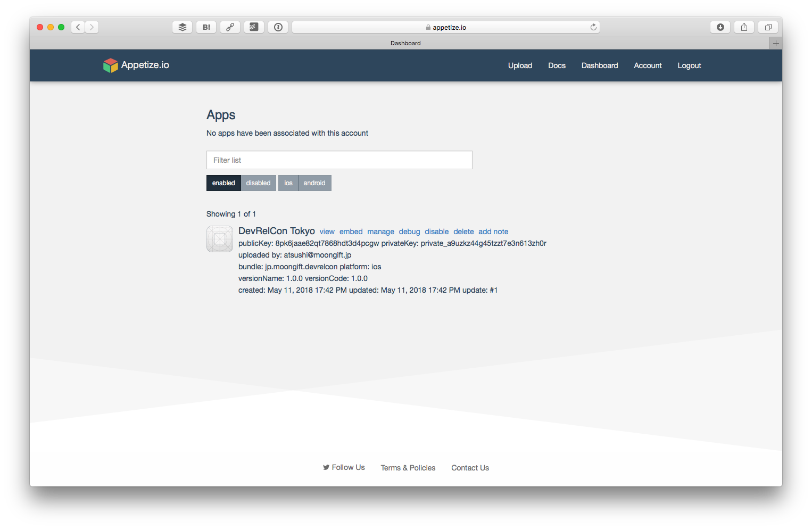Click disable for DevRelCon Tokyo
Image resolution: width=812 pixels, height=529 pixels.
pyautogui.click(x=436, y=232)
